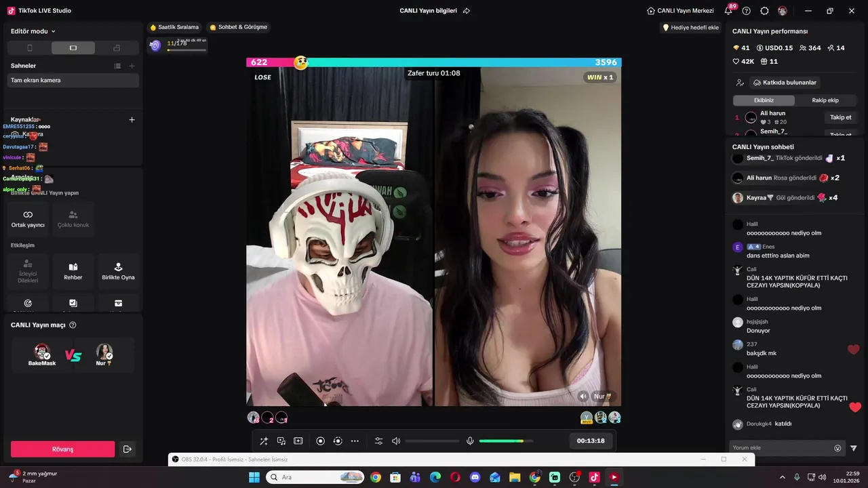The width and height of the screenshot is (868, 488).
Task: Select Nur opponent avatar in match panel
Action: point(104,353)
